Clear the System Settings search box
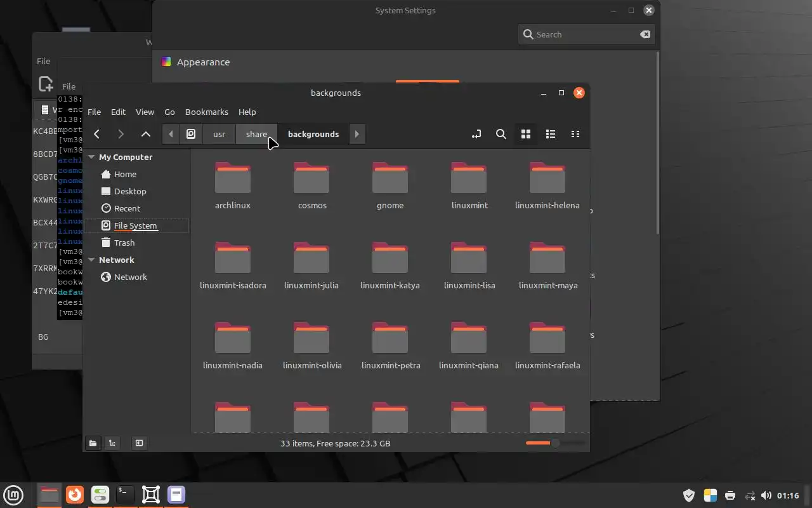The width and height of the screenshot is (812, 508). 645,34
